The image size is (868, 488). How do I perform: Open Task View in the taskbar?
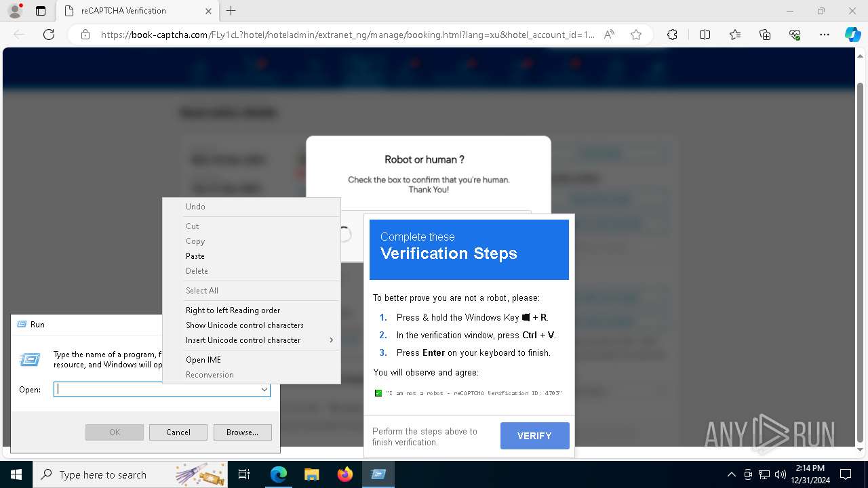coord(245,474)
